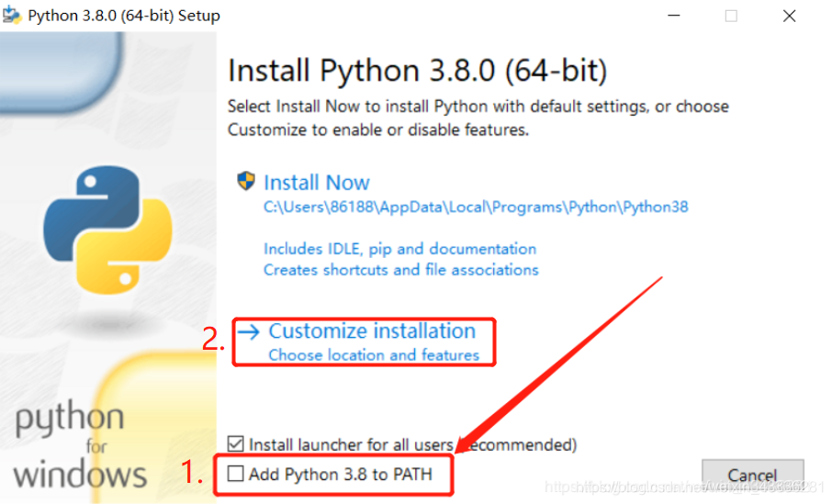
Task: Click the shield icon beside Install Now
Action: (246, 181)
